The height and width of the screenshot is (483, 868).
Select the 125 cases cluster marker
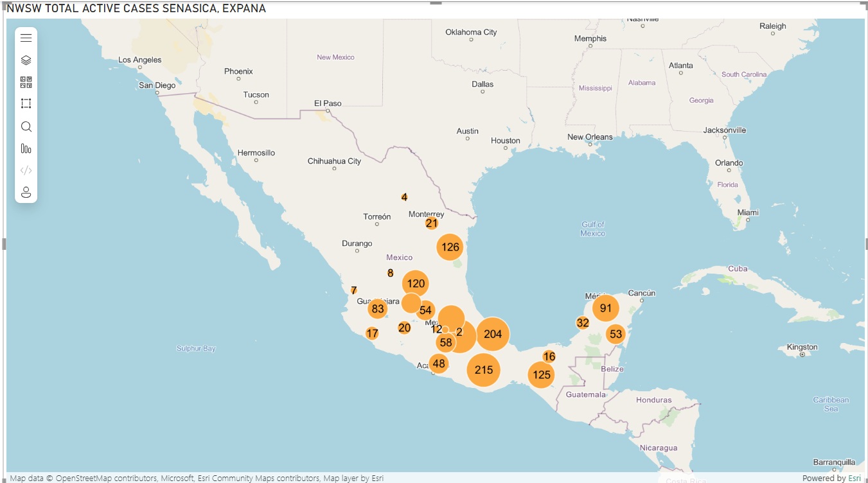click(x=542, y=375)
